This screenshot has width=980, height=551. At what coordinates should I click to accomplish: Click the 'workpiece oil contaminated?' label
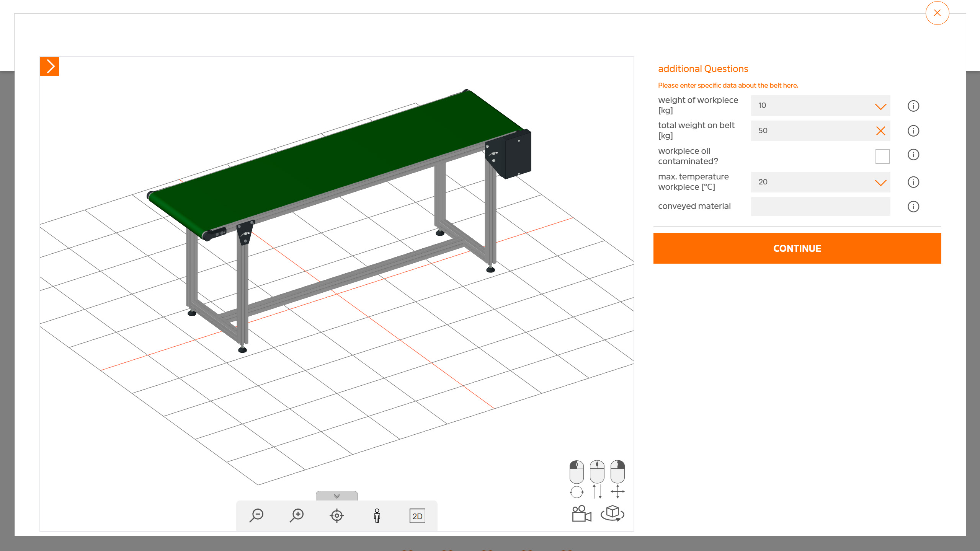pyautogui.click(x=688, y=156)
